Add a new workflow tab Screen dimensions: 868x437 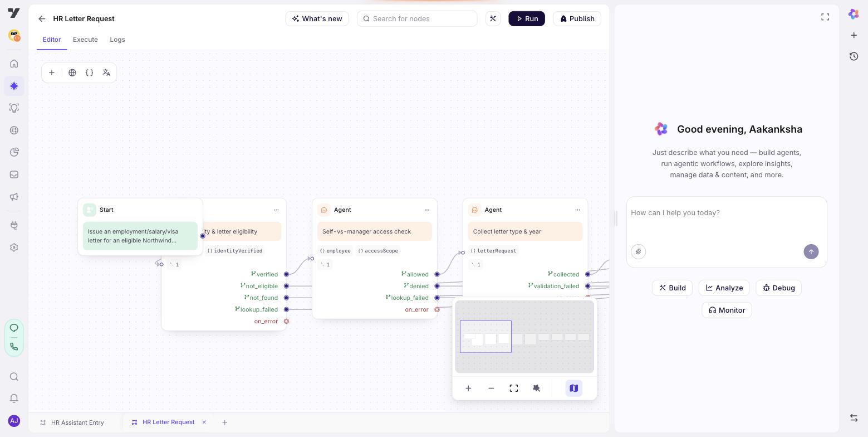click(225, 423)
